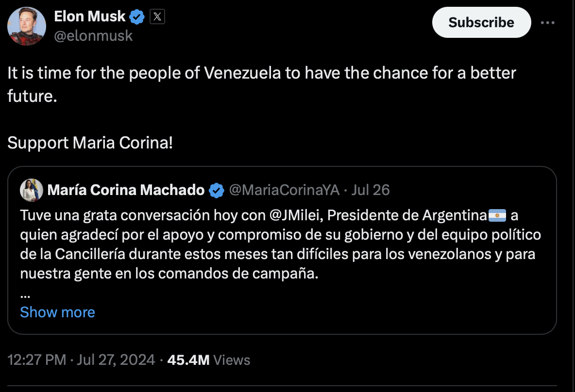
Task: Open the @JMilei mention in quoted text
Action: [x=295, y=215]
